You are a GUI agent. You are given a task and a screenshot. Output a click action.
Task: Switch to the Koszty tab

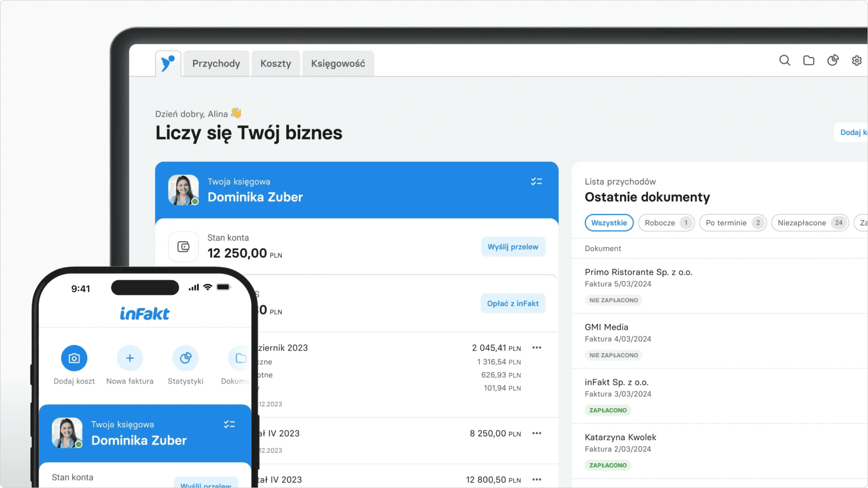276,63
